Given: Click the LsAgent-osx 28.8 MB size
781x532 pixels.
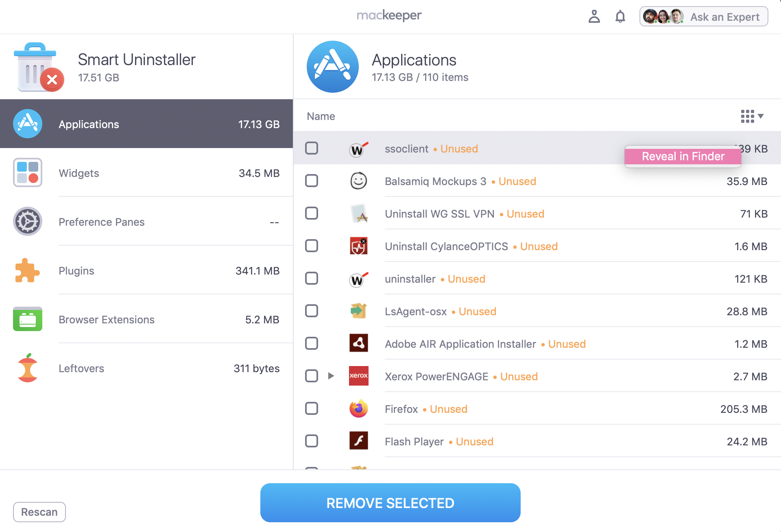Looking at the screenshot, I should click(x=747, y=312).
